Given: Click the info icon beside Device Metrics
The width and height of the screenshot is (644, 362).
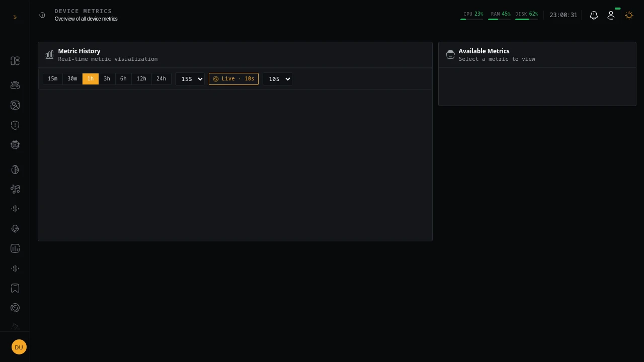Looking at the screenshot, I should pyautogui.click(x=42, y=15).
